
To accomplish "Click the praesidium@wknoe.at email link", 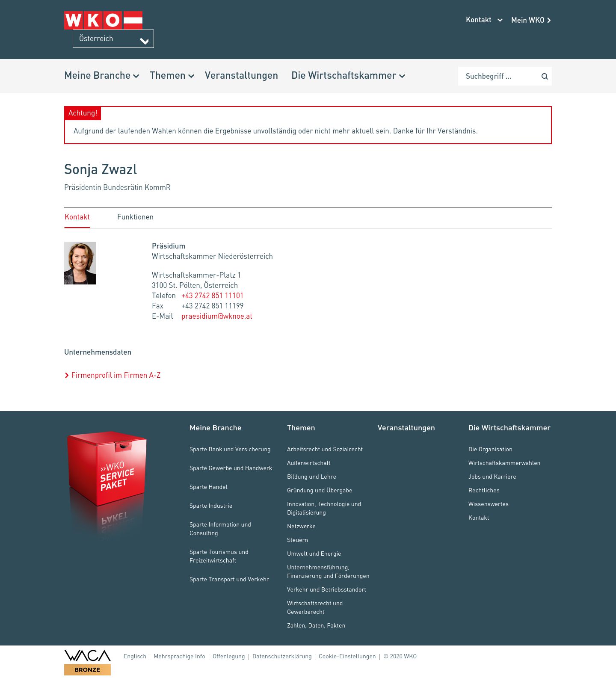I will point(217,316).
